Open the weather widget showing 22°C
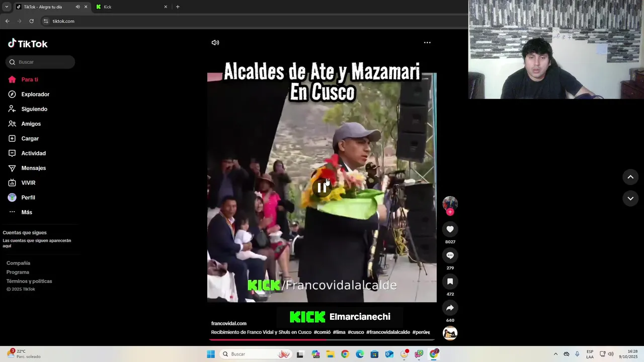The height and width of the screenshot is (362, 644). coord(24,354)
